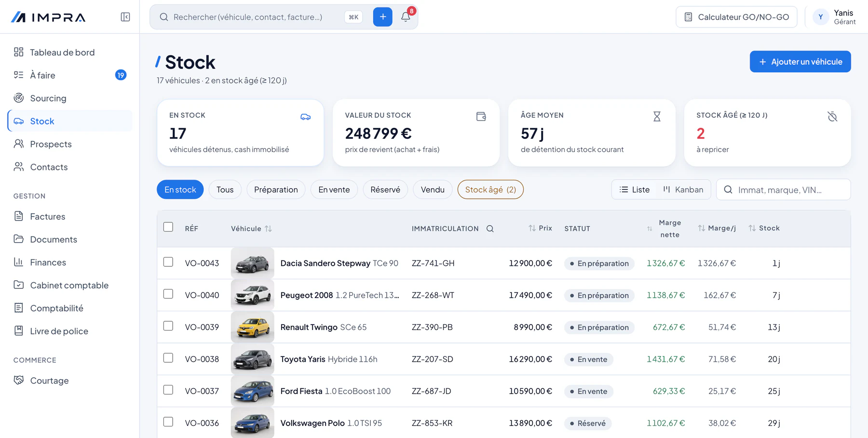Check the VO-0039 row checkbox

(x=168, y=326)
